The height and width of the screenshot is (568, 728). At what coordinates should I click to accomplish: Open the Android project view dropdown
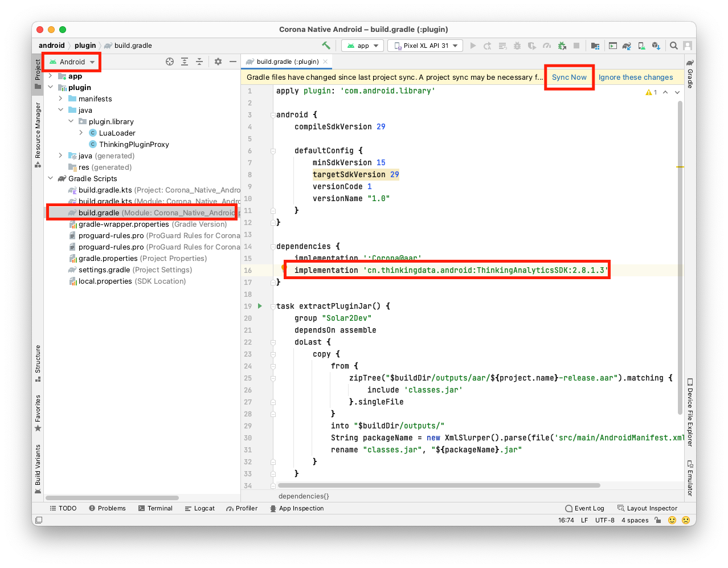point(72,62)
